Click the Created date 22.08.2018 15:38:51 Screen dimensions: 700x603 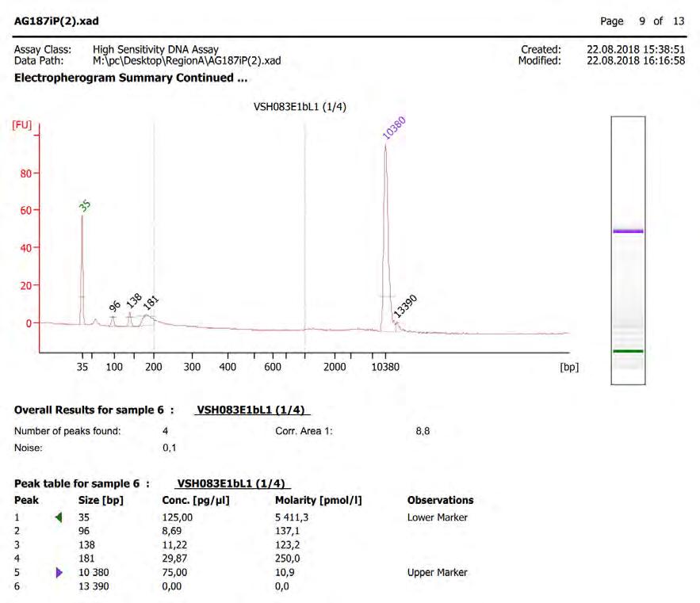[x=636, y=49]
